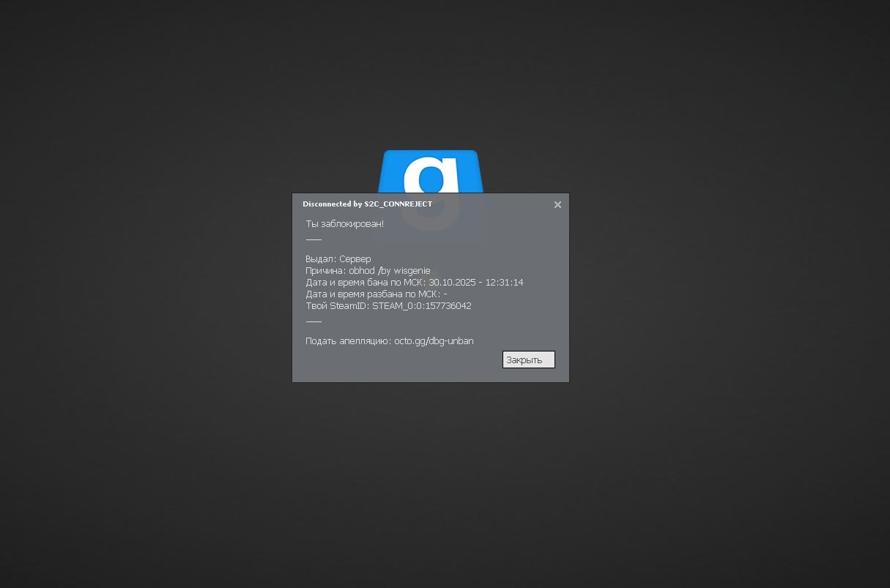Click the 'Ты заблокирован!' message line

pyautogui.click(x=344, y=224)
